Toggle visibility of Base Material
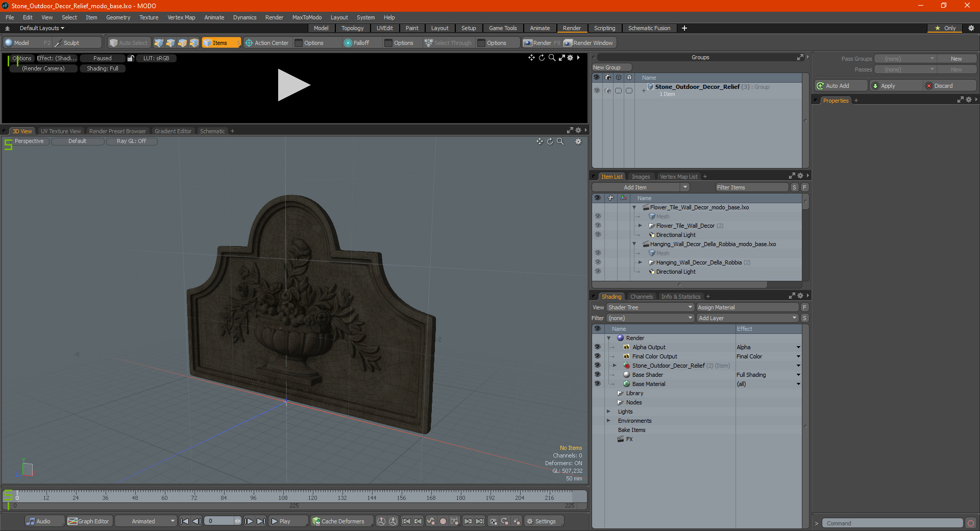980x531 pixels. 597,384
